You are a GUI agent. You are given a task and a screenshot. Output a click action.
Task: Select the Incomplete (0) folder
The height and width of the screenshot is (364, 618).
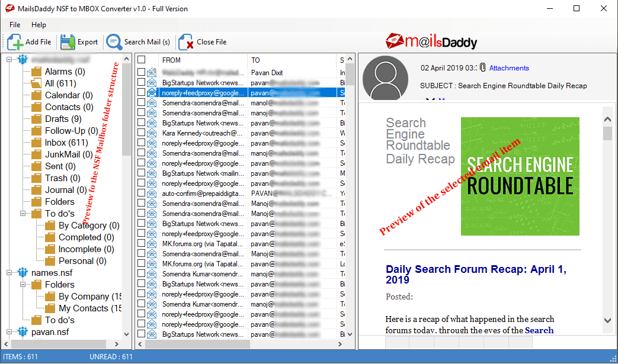point(87,249)
